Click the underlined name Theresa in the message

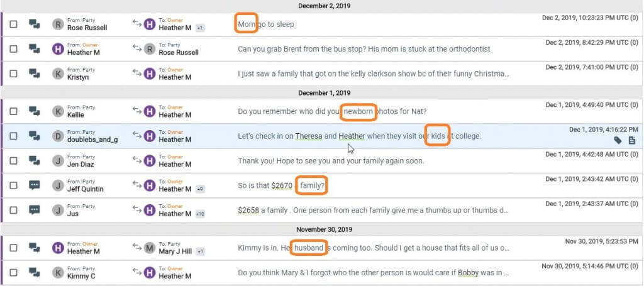click(x=308, y=136)
